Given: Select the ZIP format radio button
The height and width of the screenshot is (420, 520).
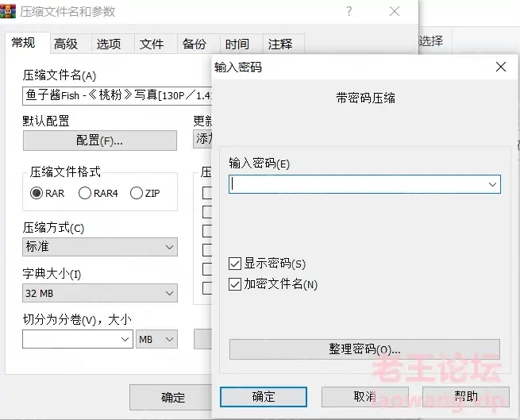Looking at the screenshot, I should coord(137,193).
